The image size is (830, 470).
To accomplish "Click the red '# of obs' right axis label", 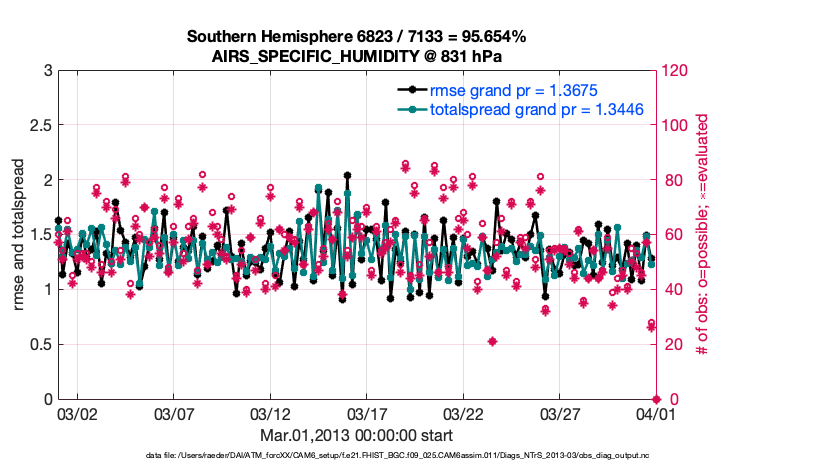I will 703,235.
